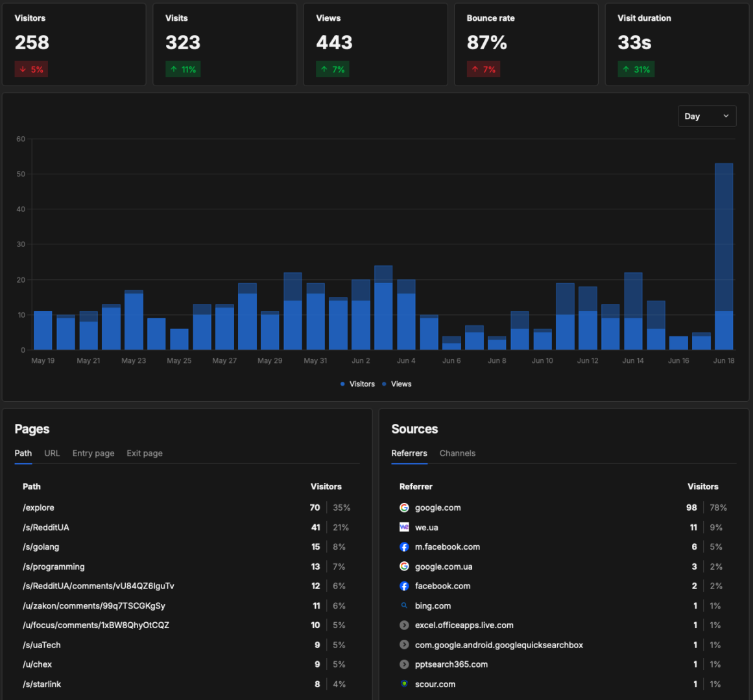Click the tall Jun 18 chart bar

[x=724, y=256]
